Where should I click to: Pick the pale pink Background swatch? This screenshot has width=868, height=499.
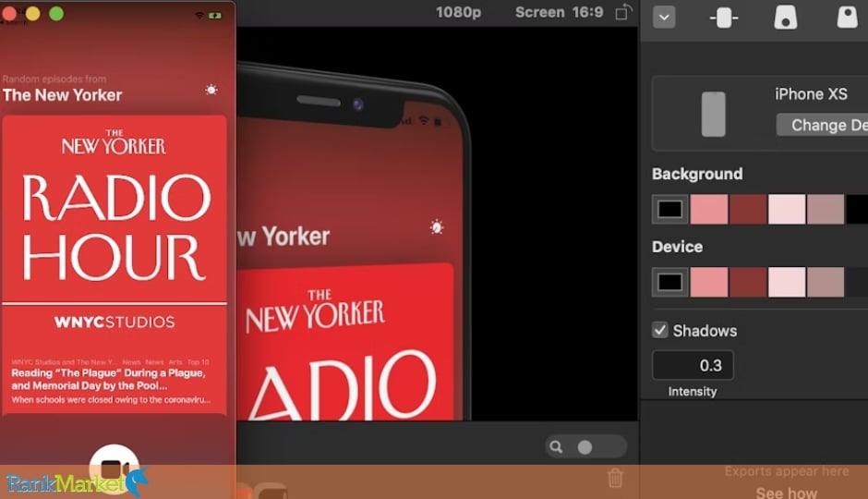coord(787,210)
